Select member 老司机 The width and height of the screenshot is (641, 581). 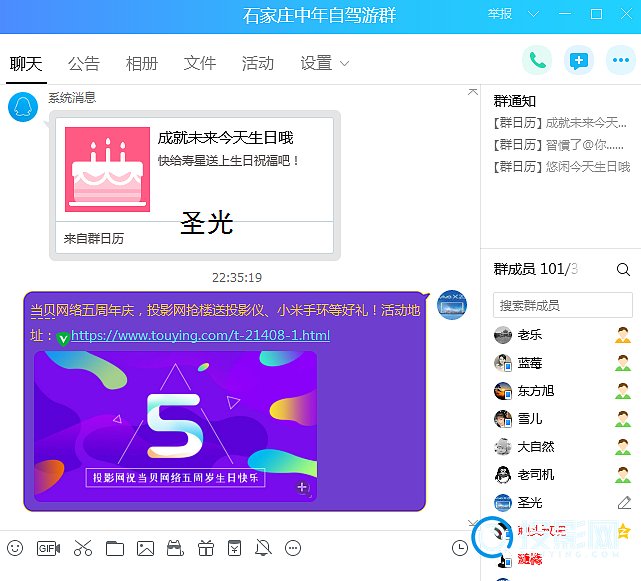[536, 475]
